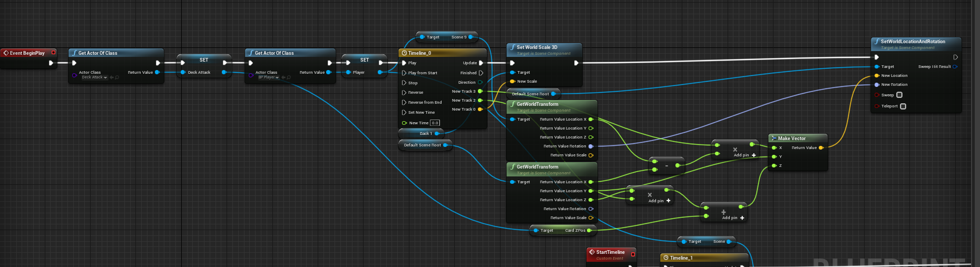Click Play from Start exec pin on Timeline_0
Screen dimensions: 980x267
404,73
